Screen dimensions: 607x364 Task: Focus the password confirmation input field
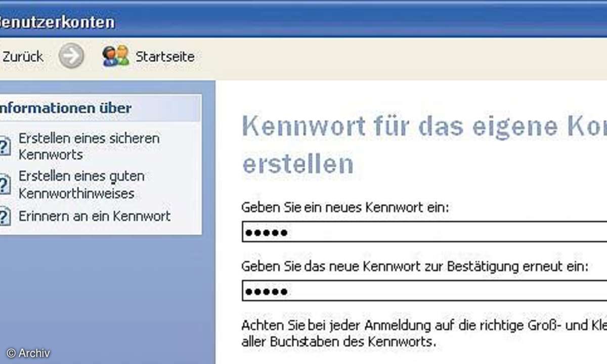tap(424, 291)
